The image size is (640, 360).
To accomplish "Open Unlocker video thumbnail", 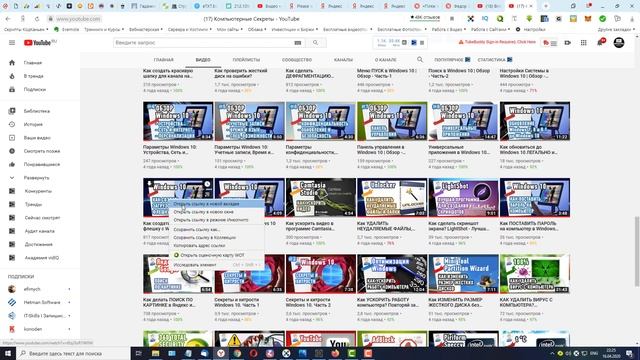I will (x=392, y=197).
